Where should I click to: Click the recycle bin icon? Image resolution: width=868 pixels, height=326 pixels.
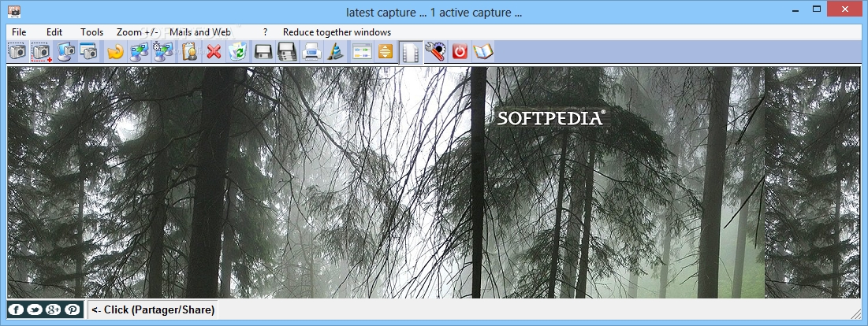click(x=237, y=52)
